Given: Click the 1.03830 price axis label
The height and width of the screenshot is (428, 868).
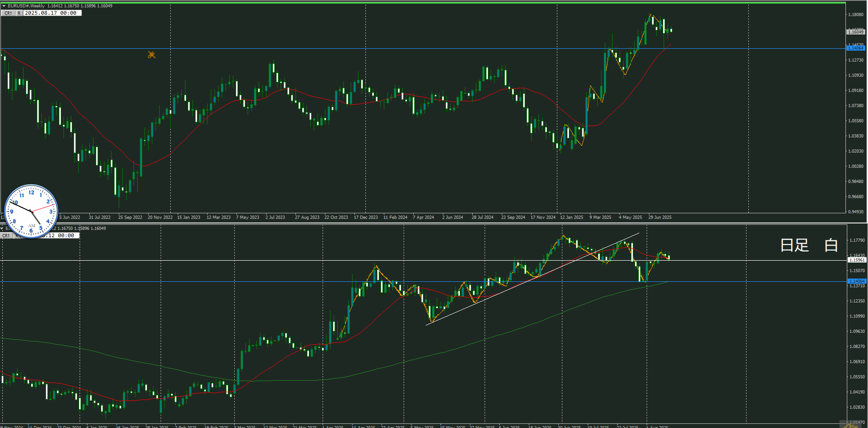Looking at the screenshot, I should (x=856, y=136).
